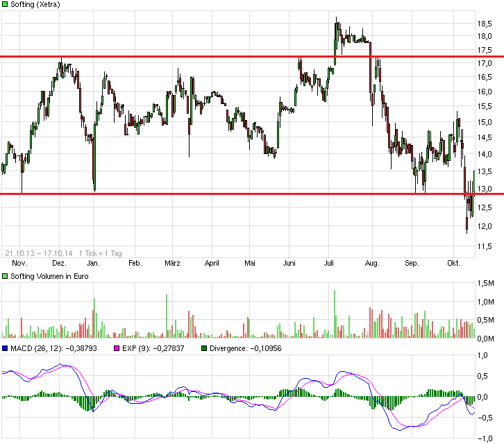The width and height of the screenshot is (504, 444).
Task: Click the blue MACD legend square
Action: [x=5, y=348]
